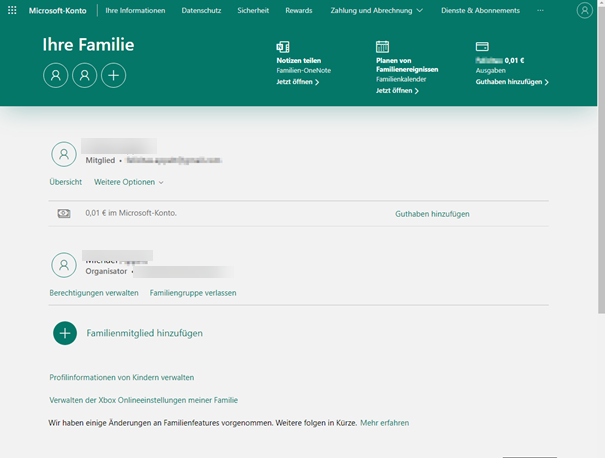Click Microsoft-Konto home link
This screenshot has width=605, height=458.
pyautogui.click(x=57, y=10)
